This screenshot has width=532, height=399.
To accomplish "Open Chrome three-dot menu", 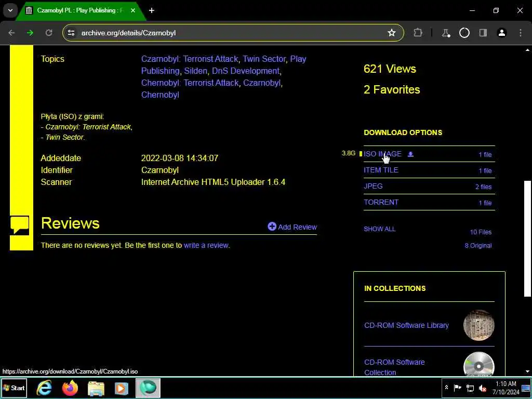I will 521,33.
